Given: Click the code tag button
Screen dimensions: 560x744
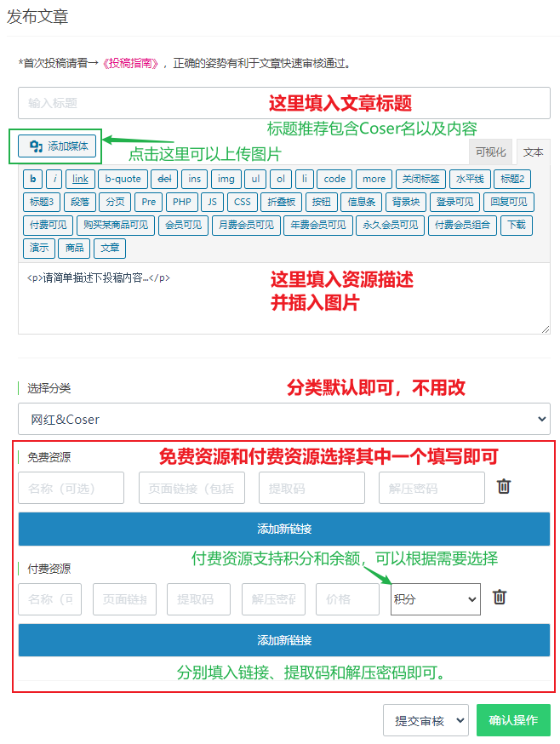Looking at the screenshot, I should [334, 179].
